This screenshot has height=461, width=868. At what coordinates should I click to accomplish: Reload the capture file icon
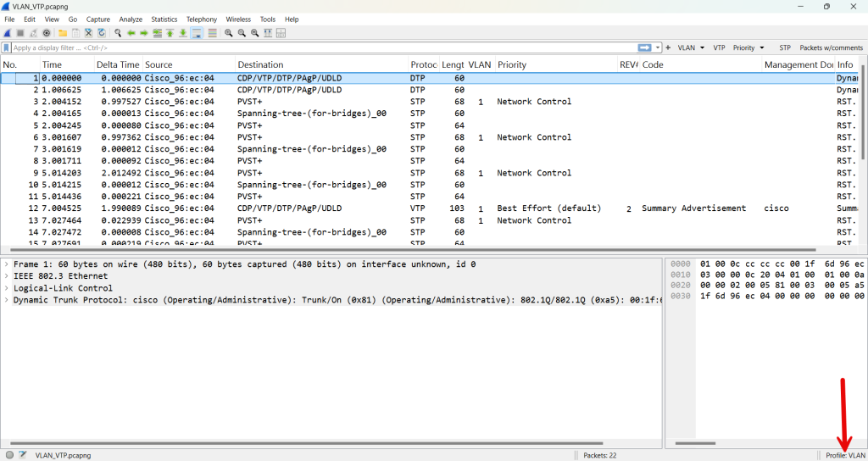click(x=101, y=33)
